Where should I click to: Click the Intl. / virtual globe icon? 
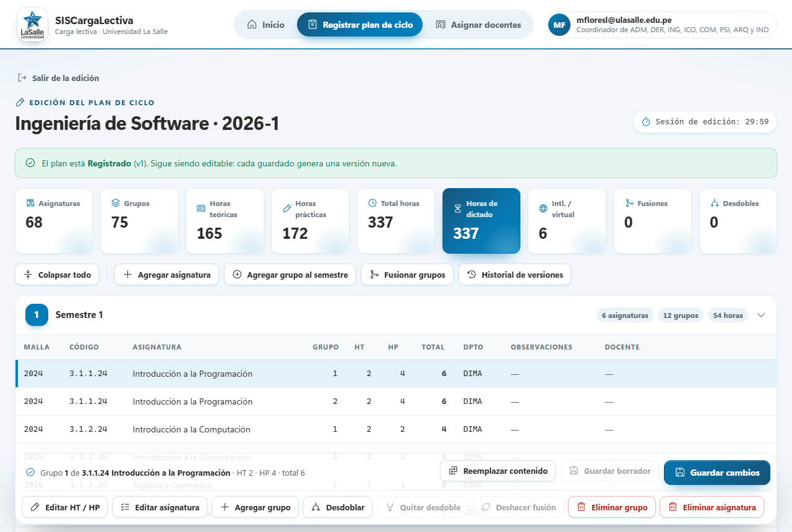[543, 208]
